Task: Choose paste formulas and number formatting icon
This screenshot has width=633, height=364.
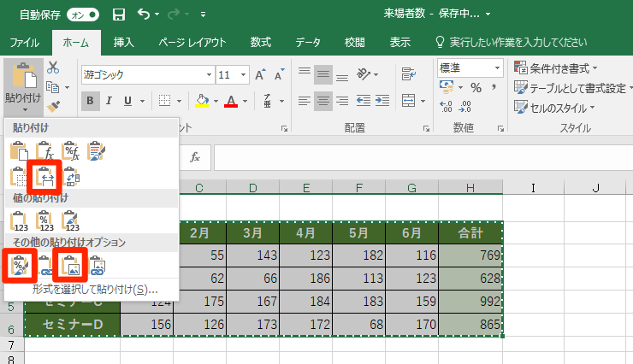Action: point(71,151)
